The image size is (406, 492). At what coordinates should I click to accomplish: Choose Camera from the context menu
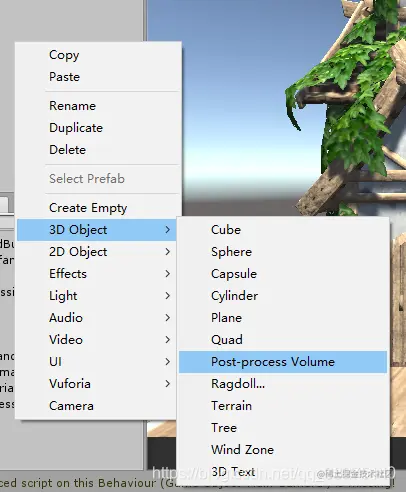pyautogui.click(x=97, y=406)
